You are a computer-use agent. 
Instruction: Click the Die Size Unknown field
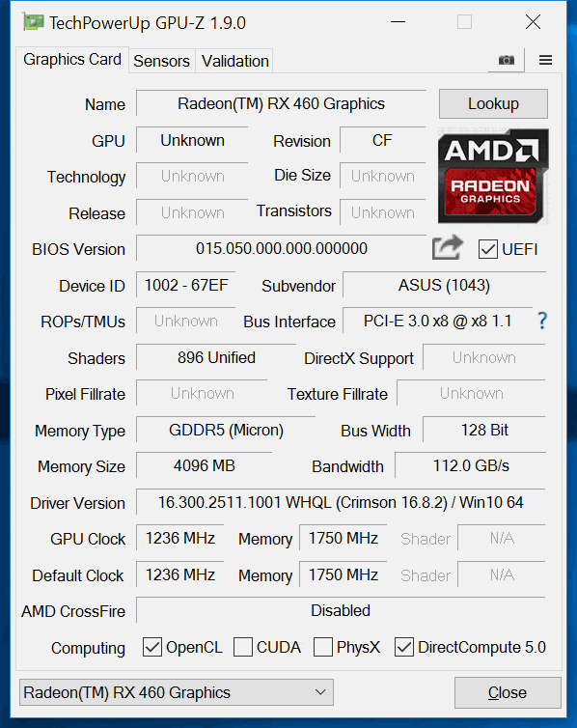pyautogui.click(x=383, y=176)
